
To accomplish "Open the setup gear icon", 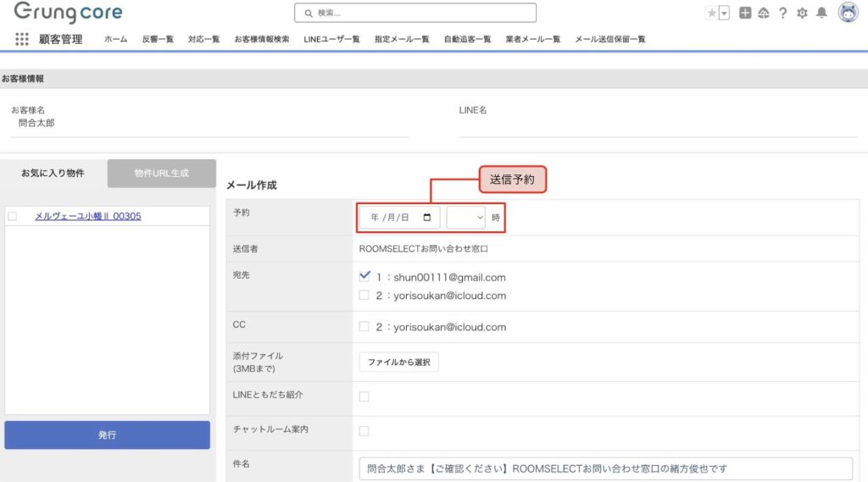I will (802, 13).
